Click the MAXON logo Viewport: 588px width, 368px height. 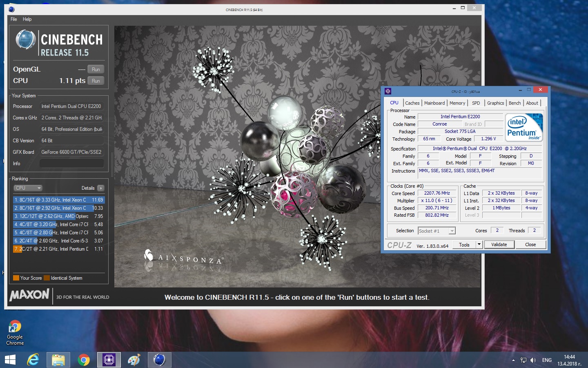[29, 295]
